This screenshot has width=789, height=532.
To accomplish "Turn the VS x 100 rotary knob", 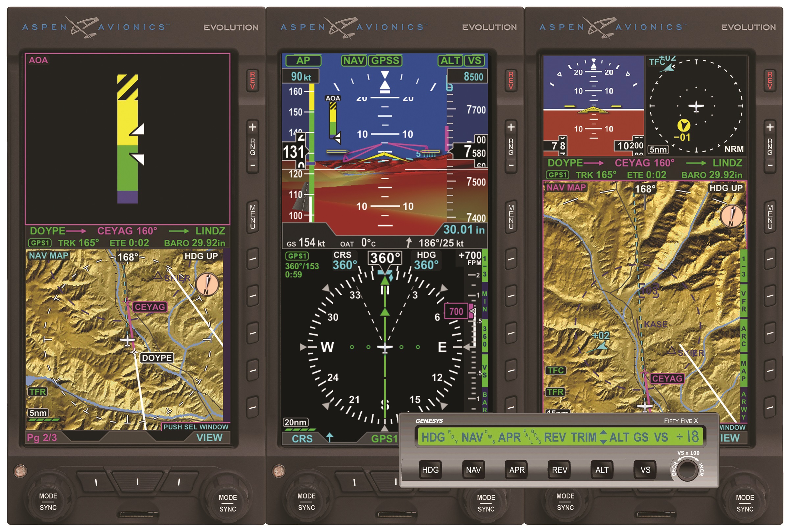I will pyautogui.click(x=687, y=470).
